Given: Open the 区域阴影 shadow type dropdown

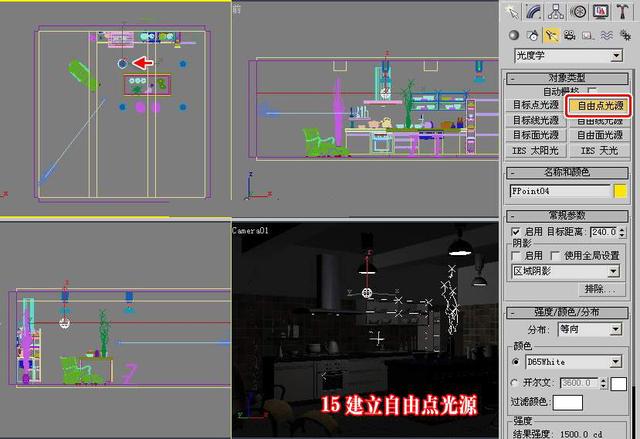Looking at the screenshot, I should 565,271.
